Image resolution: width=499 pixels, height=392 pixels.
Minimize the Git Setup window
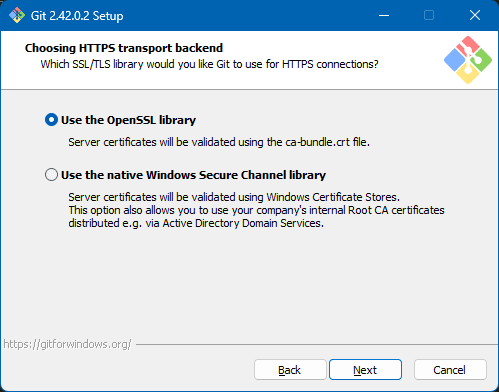384,15
